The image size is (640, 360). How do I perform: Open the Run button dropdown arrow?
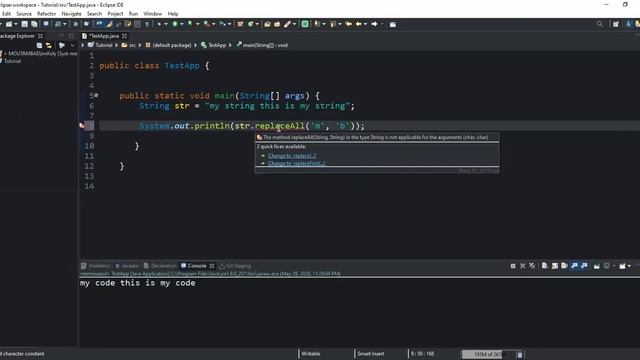(x=182, y=24)
